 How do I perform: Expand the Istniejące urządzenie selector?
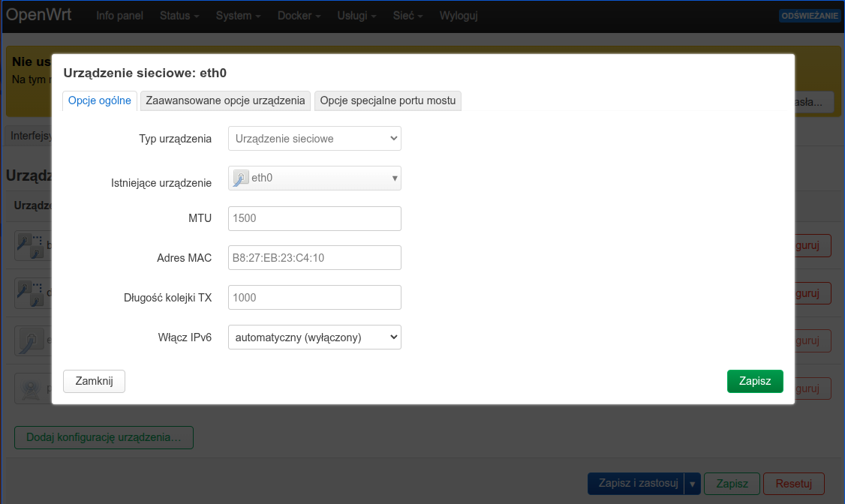point(314,178)
